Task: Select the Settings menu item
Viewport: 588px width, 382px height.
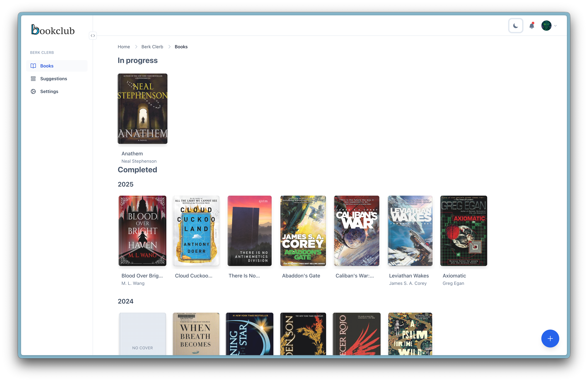Action: [49, 91]
